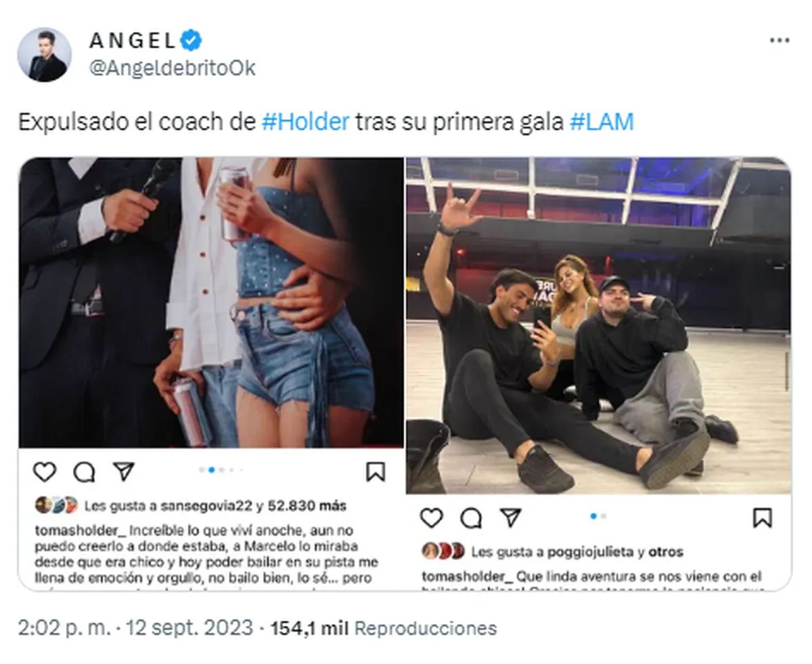
Task: Open the tweet's three-dot more menu
Action: (x=780, y=41)
